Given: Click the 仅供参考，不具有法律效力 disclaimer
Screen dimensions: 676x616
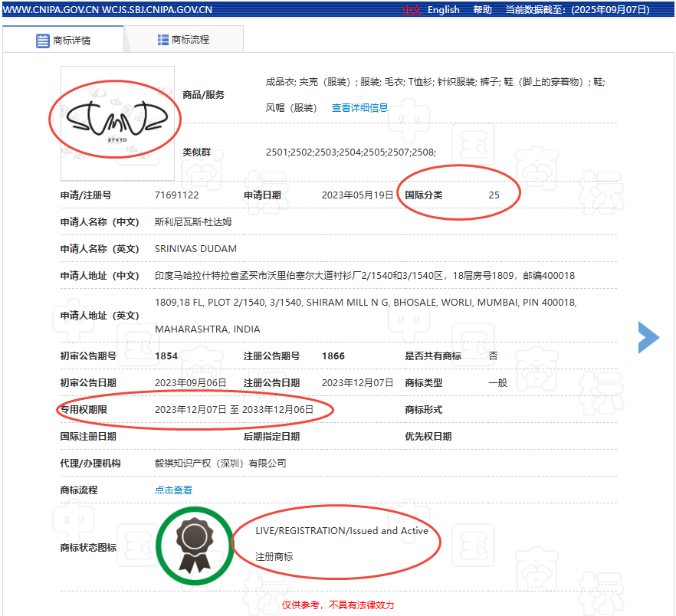Looking at the screenshot, I should (x=338, y=605).
